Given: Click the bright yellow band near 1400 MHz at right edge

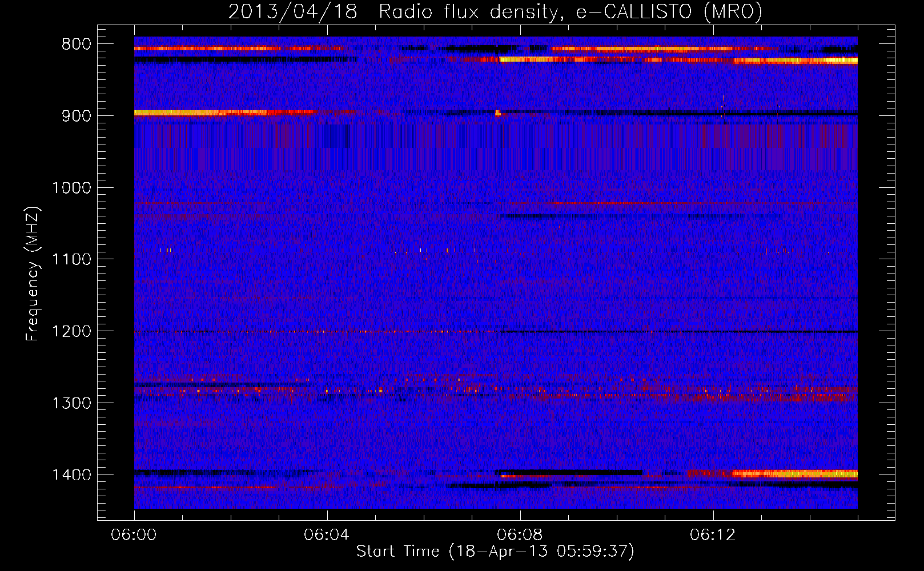Looking at the screenshot, I should click(x=795, y=473).
